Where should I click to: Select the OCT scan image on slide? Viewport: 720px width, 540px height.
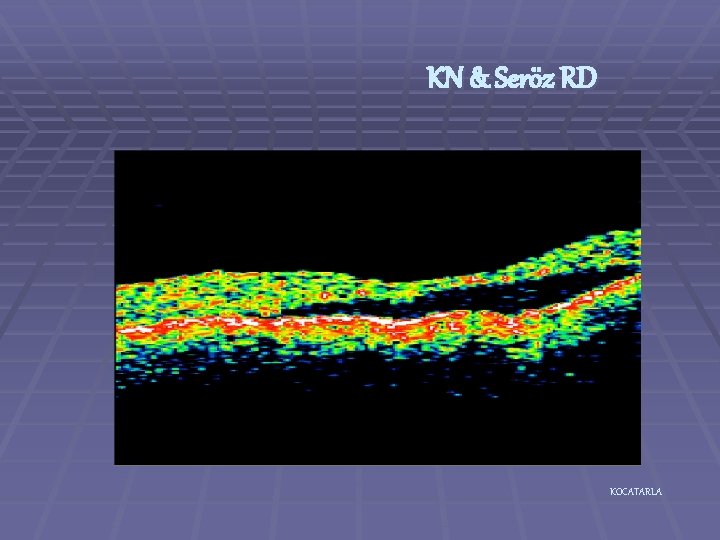(377, 308)
